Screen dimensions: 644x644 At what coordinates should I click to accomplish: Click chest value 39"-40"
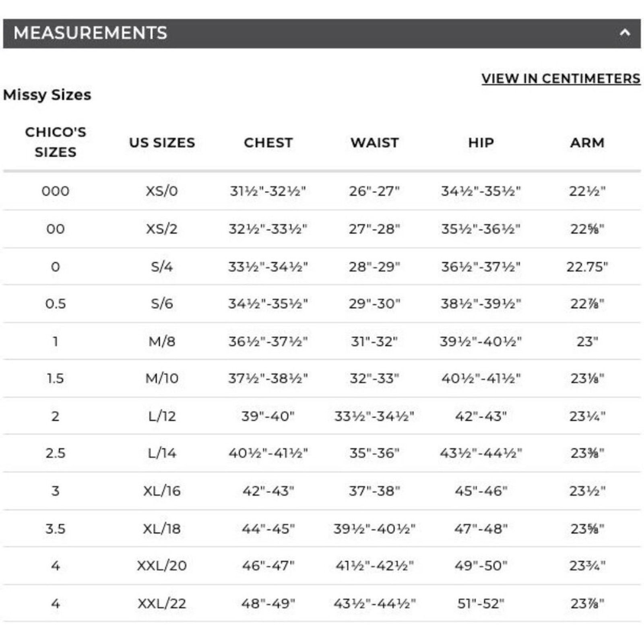pyautogui.click(x=268, y=416)
